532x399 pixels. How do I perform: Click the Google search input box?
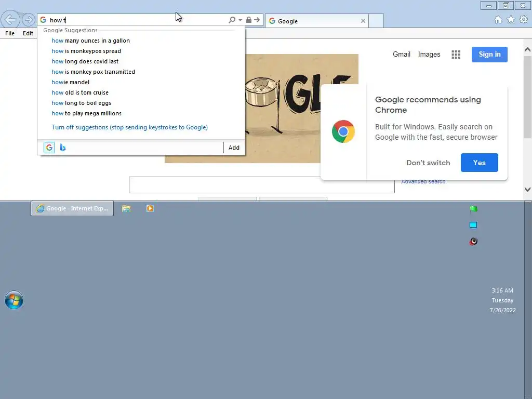(262, 185)
